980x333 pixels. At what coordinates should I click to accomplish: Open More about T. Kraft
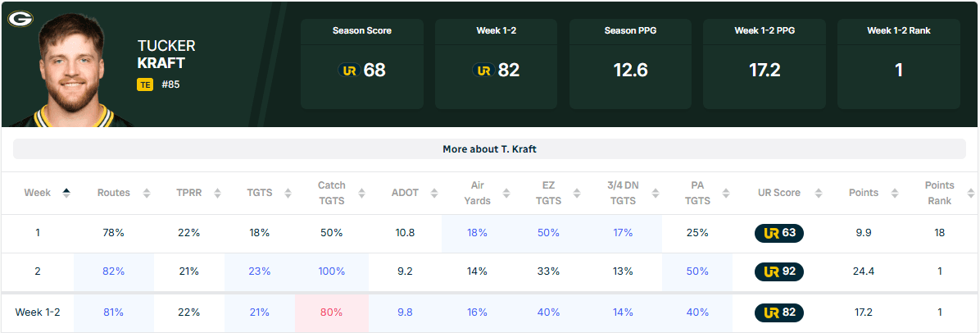(489, 149)
